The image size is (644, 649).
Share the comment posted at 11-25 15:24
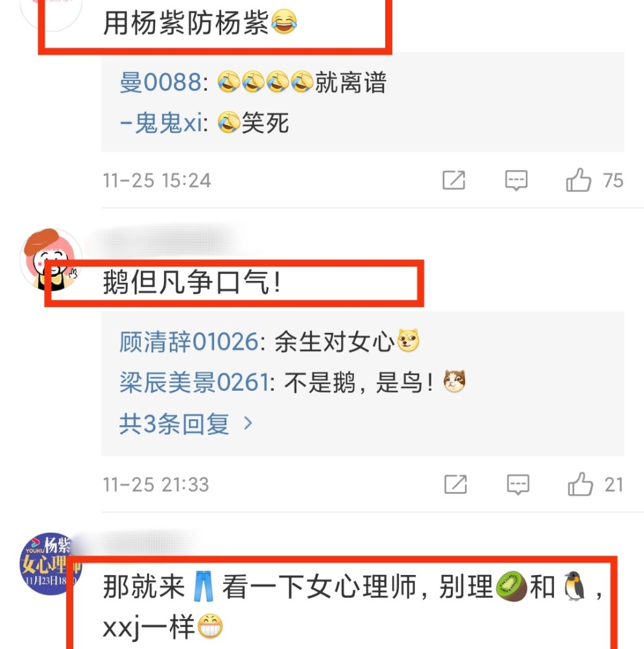(454, 180)
